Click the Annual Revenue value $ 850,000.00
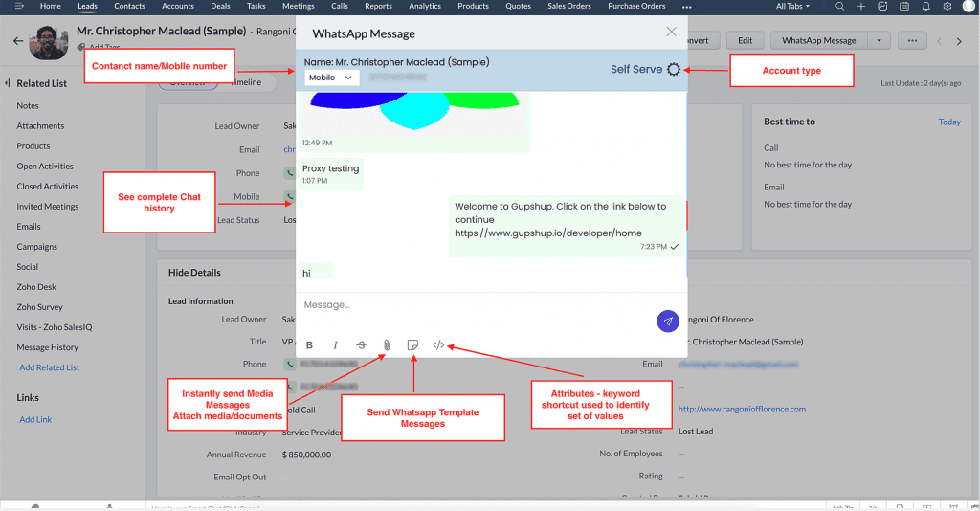Image resolution: width=980 pixels, height=511 pixels. click(306, 455)
